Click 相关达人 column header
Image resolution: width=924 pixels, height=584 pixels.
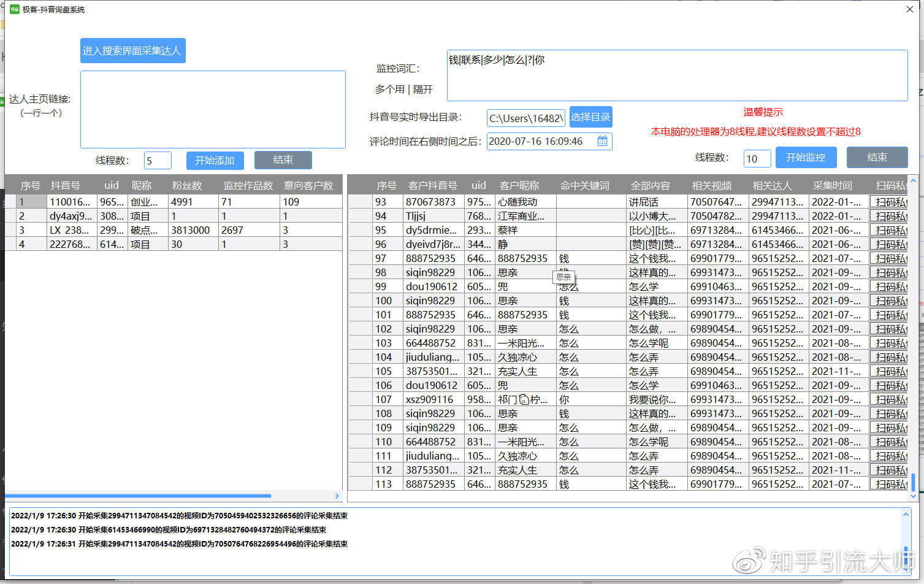(772, 185)
